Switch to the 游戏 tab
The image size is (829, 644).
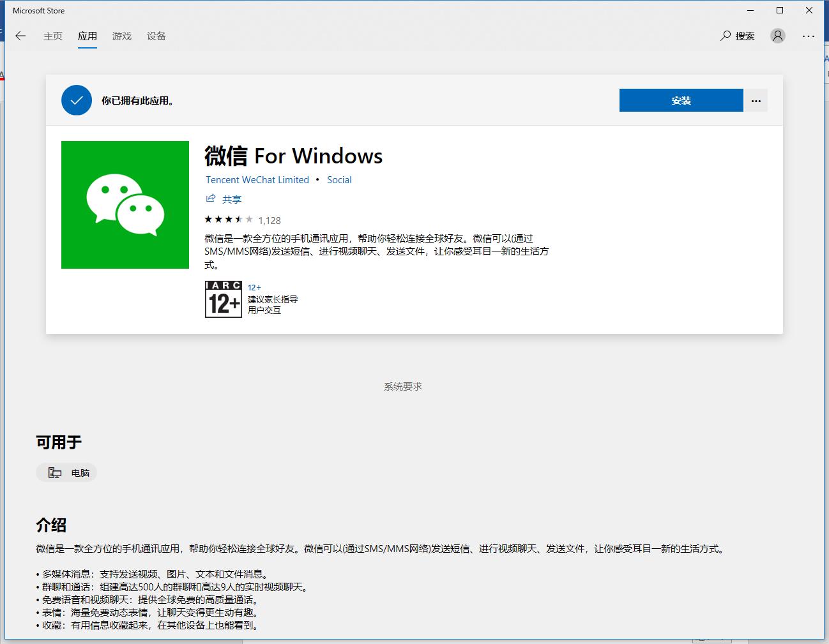tap(121, 36)
